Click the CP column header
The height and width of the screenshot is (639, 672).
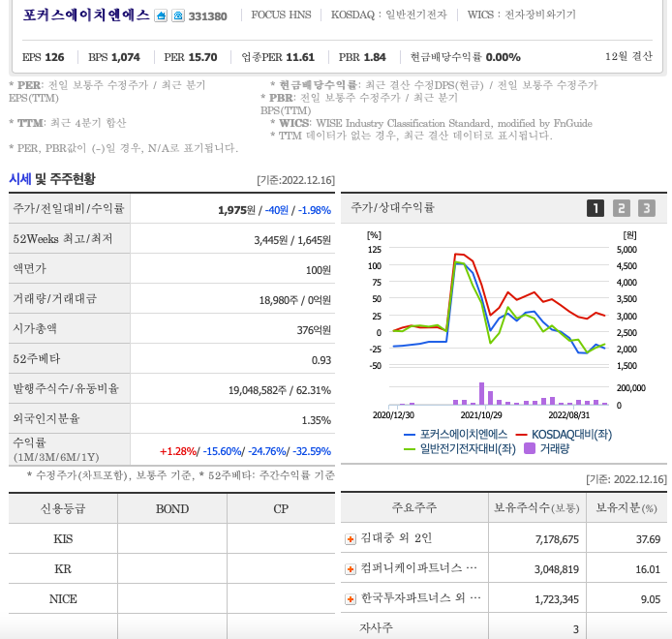tap(281, 508)
